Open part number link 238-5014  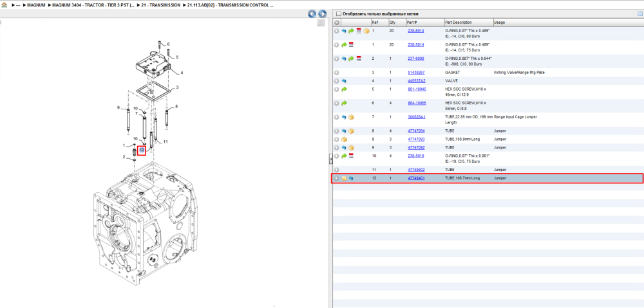point(415,45)
